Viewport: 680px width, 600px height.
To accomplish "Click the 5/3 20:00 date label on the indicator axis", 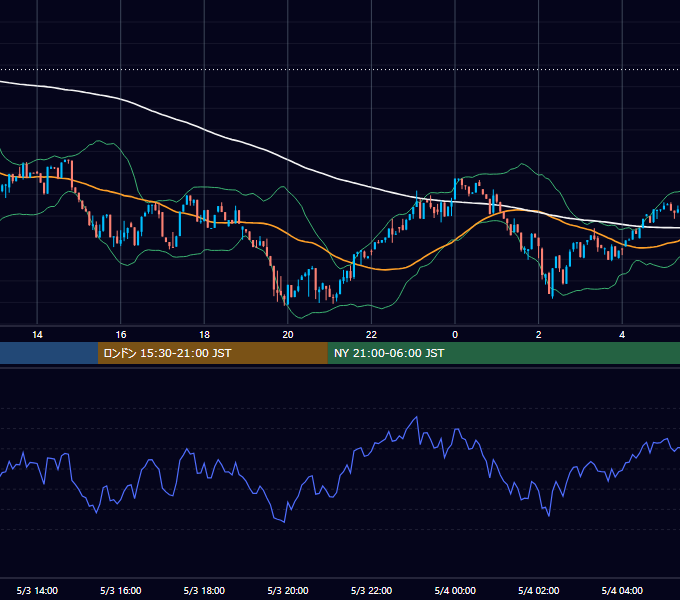I will pyautogui.click(x=288, y=590).
